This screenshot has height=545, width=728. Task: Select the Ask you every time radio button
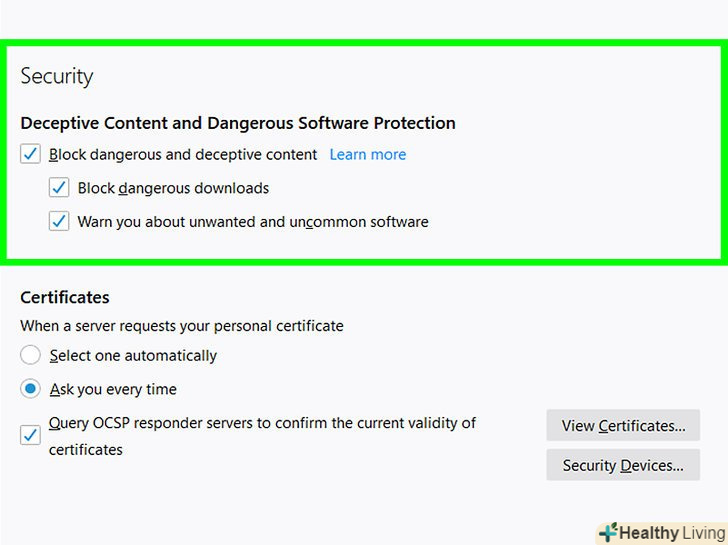(31, 389)
